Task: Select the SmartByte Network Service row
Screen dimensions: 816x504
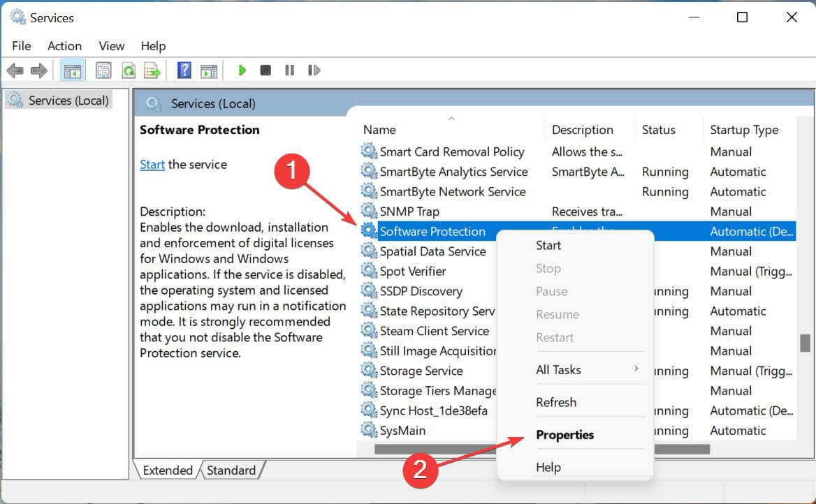Action: click(x=578, y=191)
